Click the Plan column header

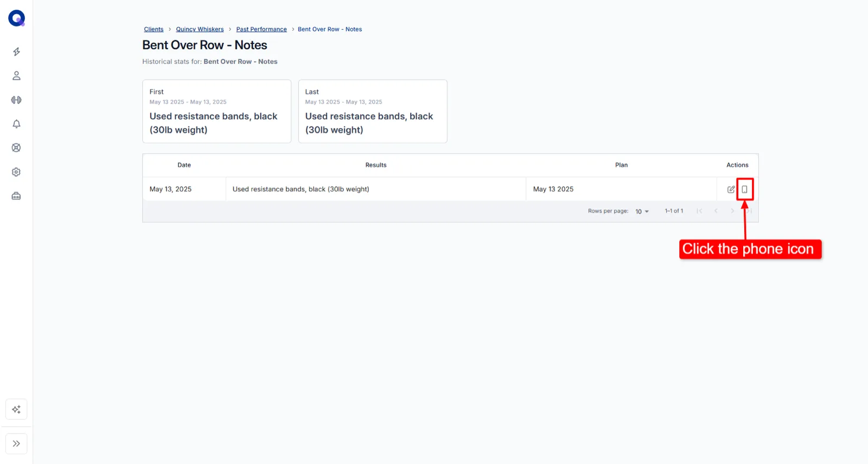(621, 165)
